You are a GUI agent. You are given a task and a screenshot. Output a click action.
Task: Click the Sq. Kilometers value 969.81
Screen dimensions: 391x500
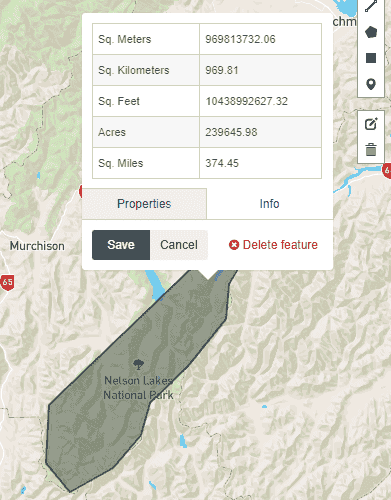click(x=222, y=70)
